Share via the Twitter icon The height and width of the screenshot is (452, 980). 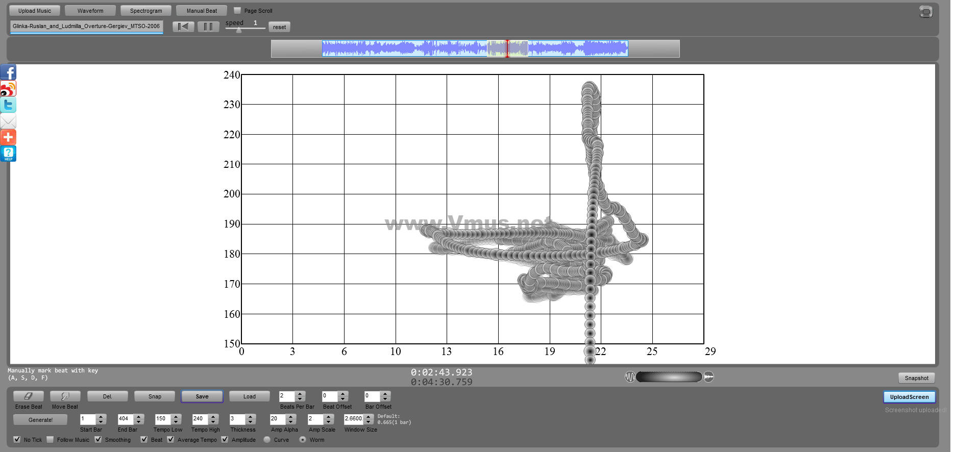(8, 105)
